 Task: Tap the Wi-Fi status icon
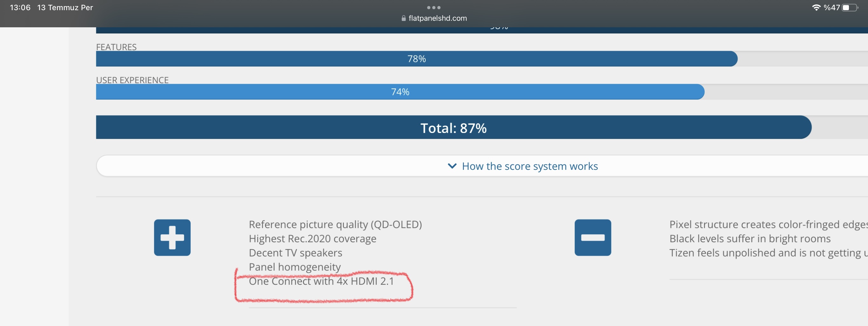pyautogui.click(x=816, y=7)
